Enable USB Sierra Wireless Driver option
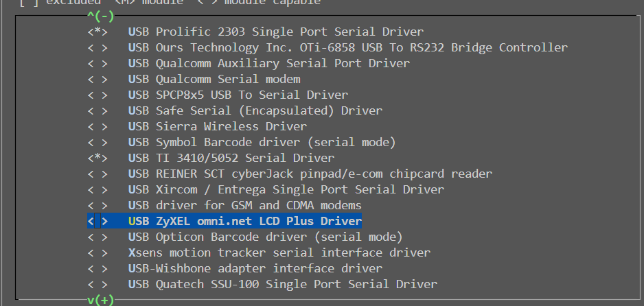644x306 pixels. tap(97, 126)
